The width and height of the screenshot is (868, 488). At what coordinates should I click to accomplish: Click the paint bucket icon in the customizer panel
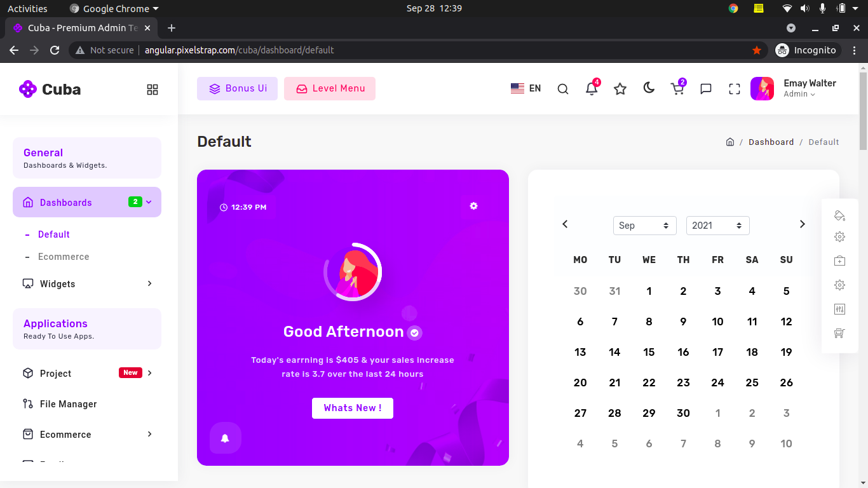(839, 215)
